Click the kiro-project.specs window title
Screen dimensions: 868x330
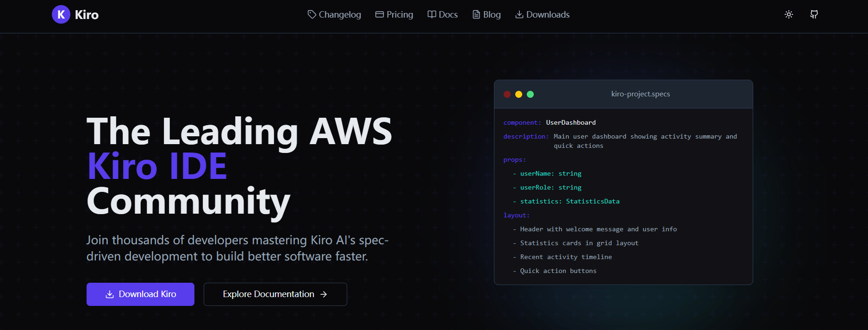[640, 94]
